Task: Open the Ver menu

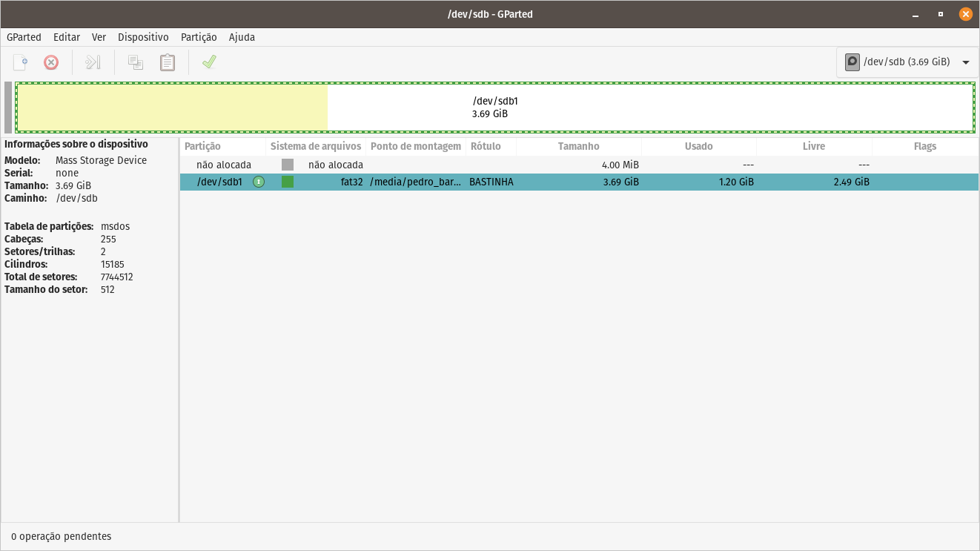Action: pos(99,37)
